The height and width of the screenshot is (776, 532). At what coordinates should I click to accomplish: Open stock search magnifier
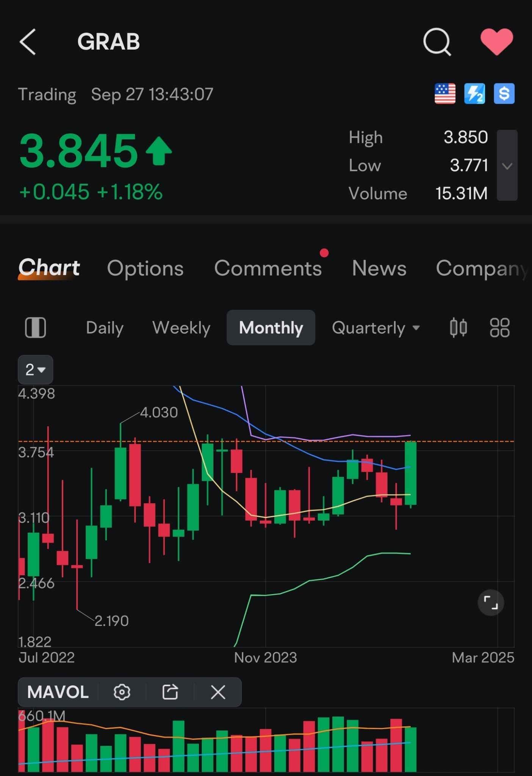pos(437,42)
